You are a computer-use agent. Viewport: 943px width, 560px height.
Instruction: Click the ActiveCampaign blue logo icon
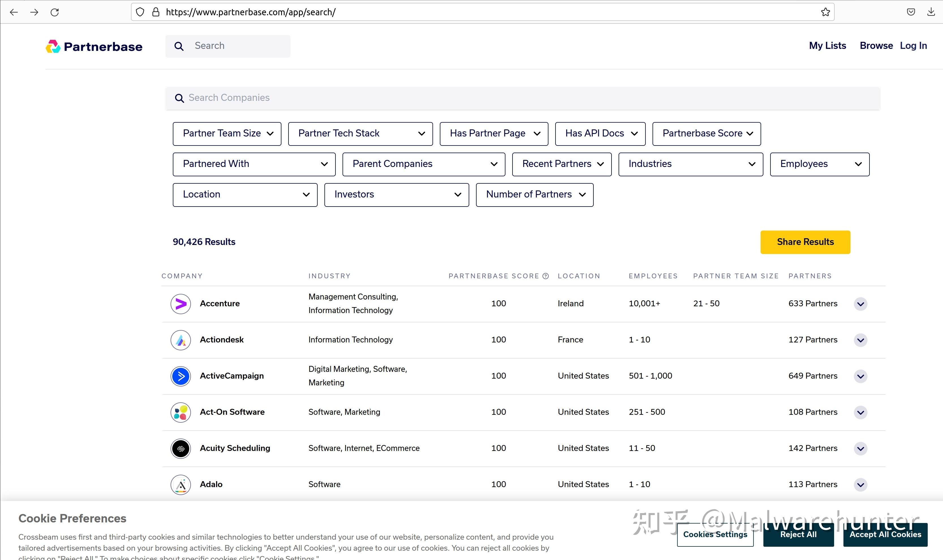[180, 376]
